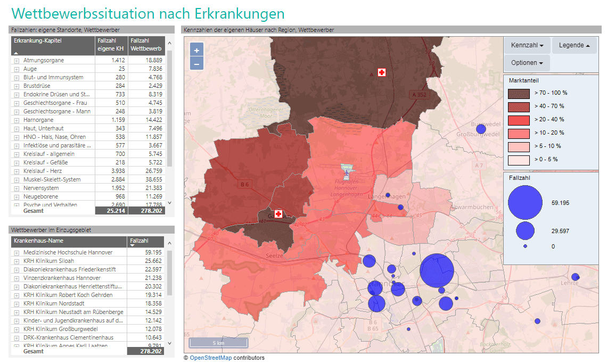Expand the Atmungsorgane row
The height and width of the screenshot is (364, 607).
[x=17, y=61]
